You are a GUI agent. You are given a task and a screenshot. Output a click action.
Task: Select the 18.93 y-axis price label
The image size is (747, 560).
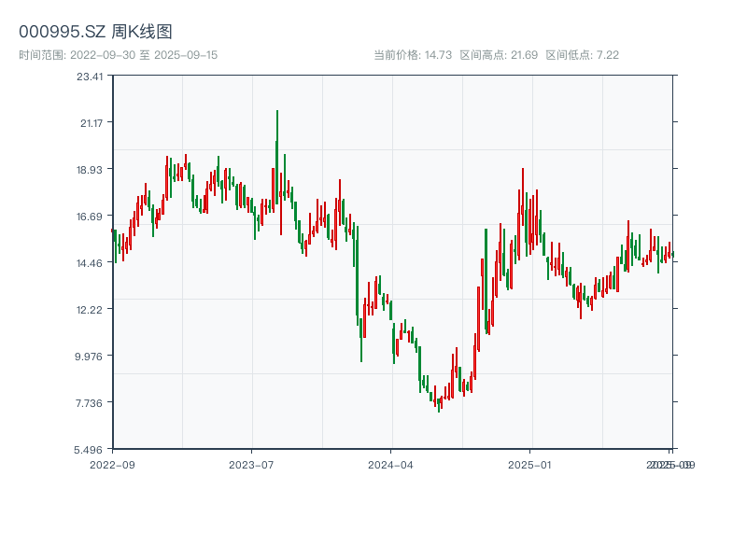[x=91, y=169]
